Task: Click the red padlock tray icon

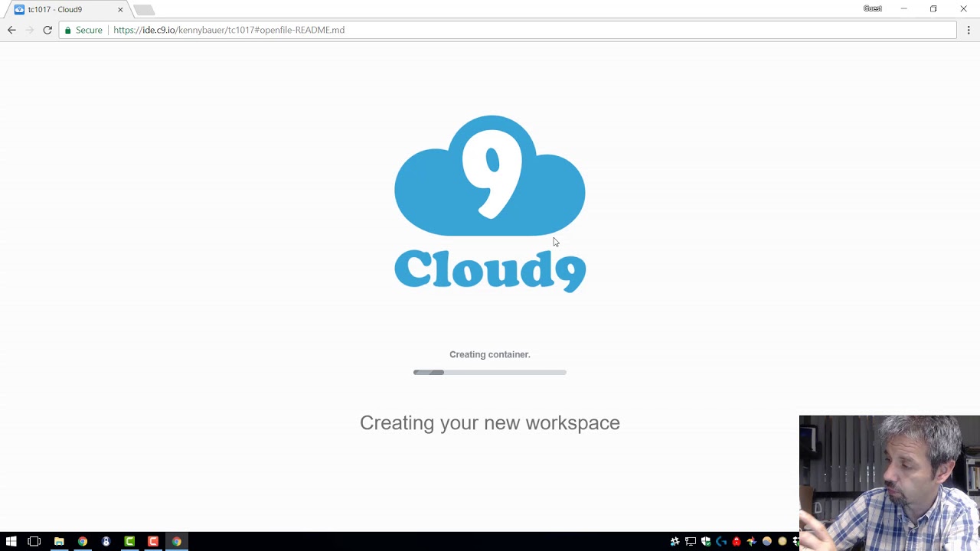Action: point(737,542)
